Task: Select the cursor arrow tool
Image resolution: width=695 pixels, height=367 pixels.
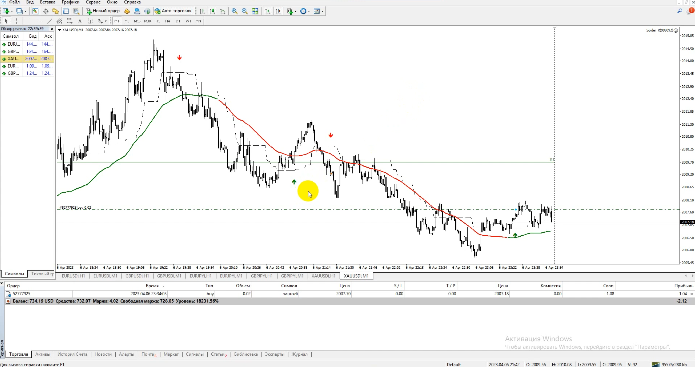Action: 6,21
